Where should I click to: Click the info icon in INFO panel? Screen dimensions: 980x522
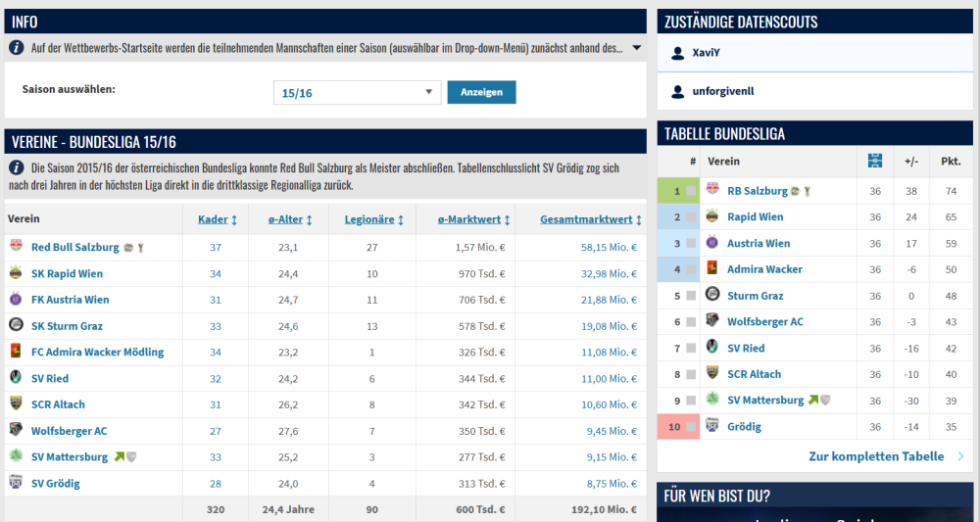17,47
